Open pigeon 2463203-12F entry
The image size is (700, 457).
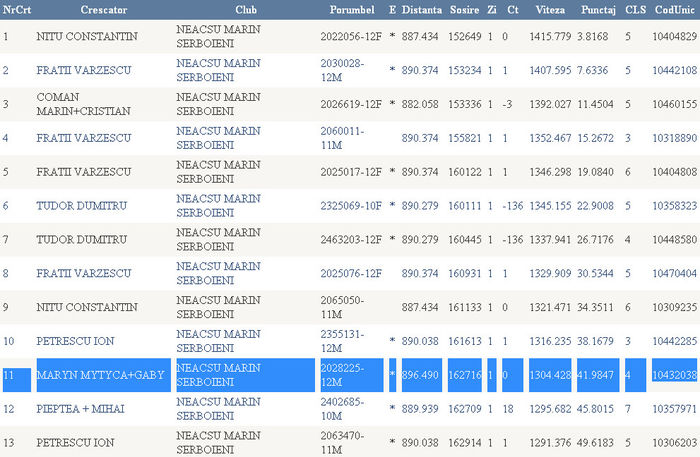(351, 240)
